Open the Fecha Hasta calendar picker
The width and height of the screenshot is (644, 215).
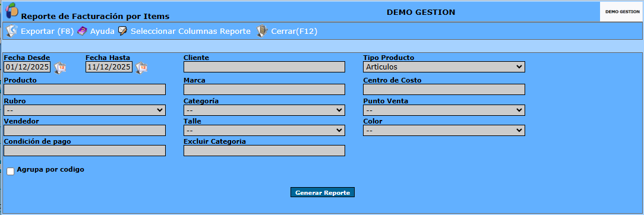click(141, 67)
